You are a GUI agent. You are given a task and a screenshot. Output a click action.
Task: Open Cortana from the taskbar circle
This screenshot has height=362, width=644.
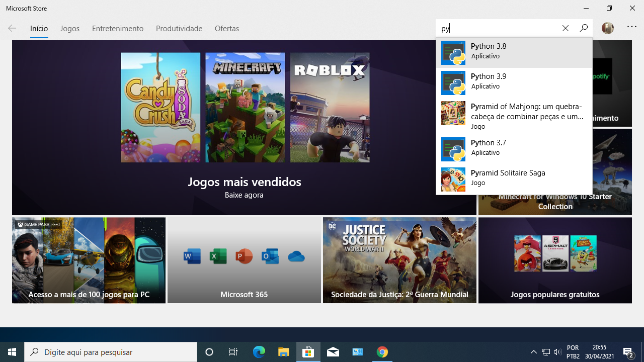point(209,352)
